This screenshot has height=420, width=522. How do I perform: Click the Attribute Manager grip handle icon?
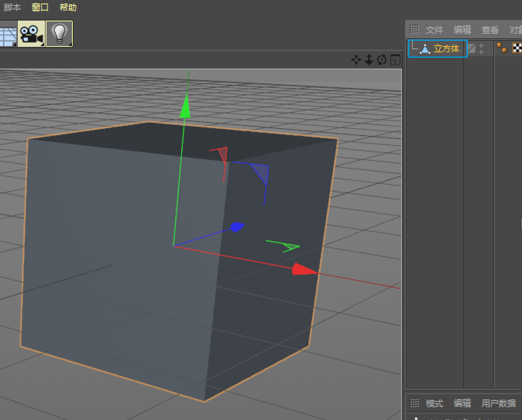tap(414, 403)
